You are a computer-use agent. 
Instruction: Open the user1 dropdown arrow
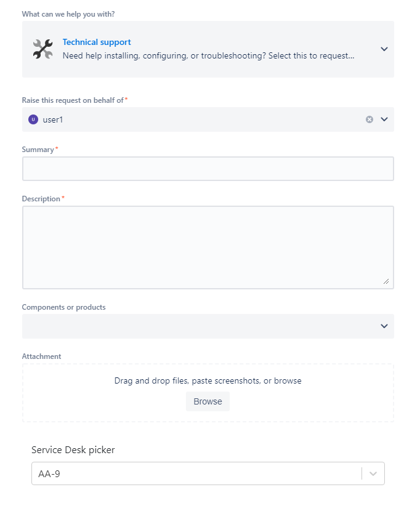(384, 119)
